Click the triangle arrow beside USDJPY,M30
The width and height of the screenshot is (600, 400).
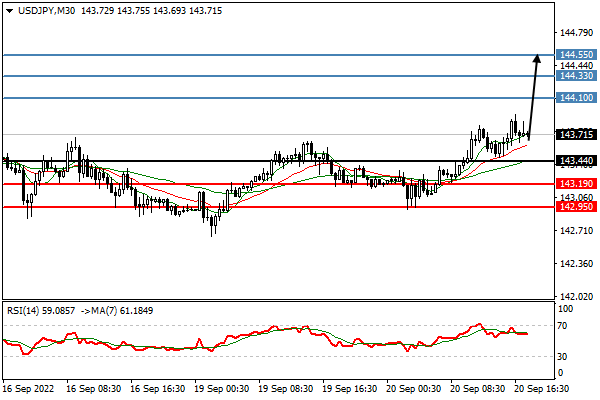9,9
